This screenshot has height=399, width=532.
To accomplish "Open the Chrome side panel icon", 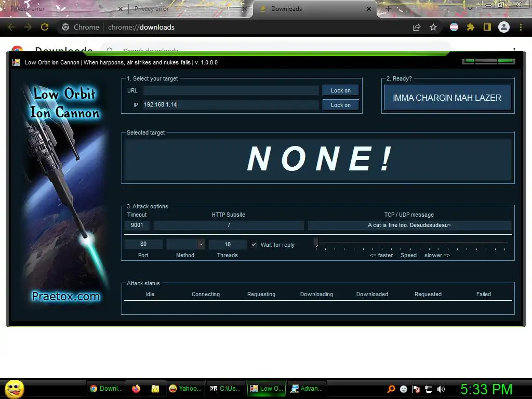I will 487,27.
